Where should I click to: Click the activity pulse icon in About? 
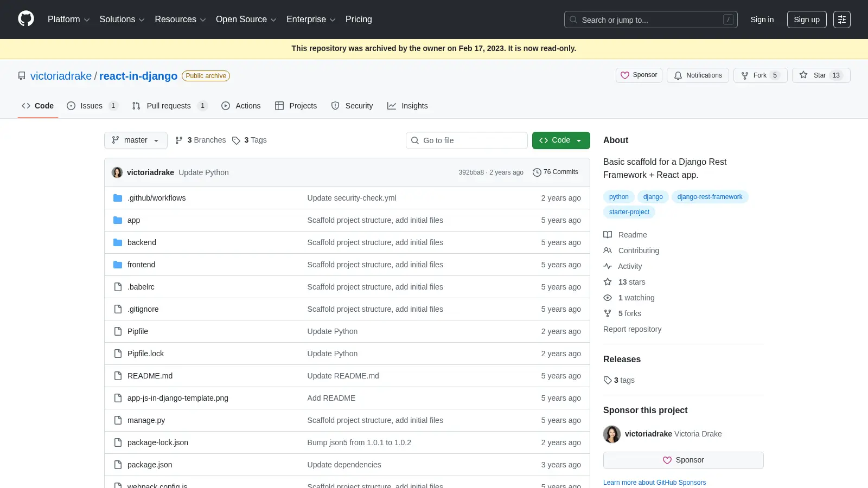608,266
